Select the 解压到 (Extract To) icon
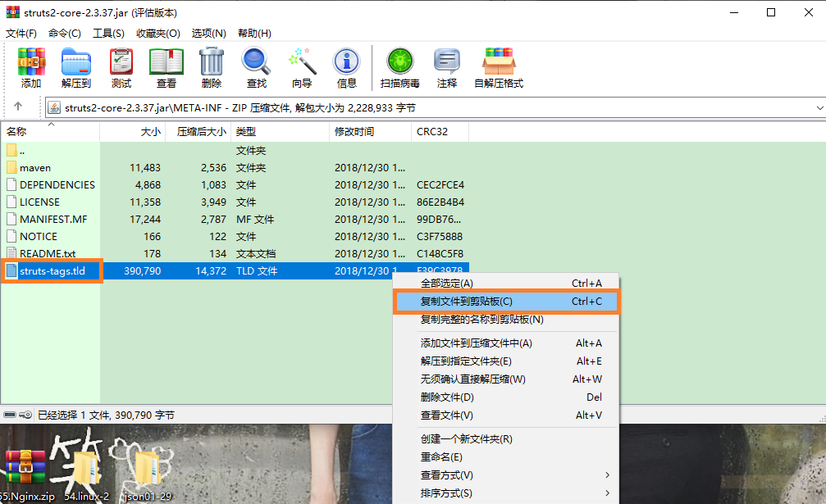 [x=75, y=67]
